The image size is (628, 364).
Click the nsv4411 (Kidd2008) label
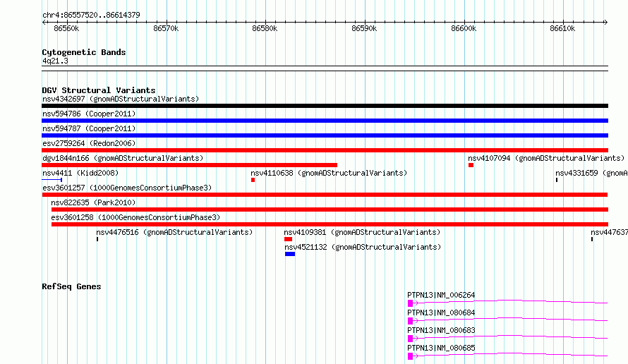pyautogui.click(x=80, y=173)
